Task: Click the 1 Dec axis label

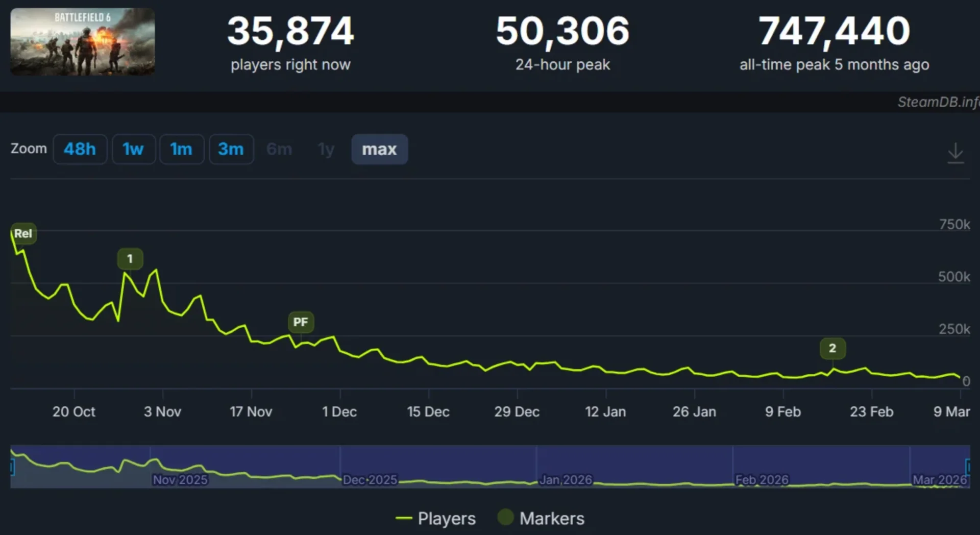Action: click(x=339, y=411)
